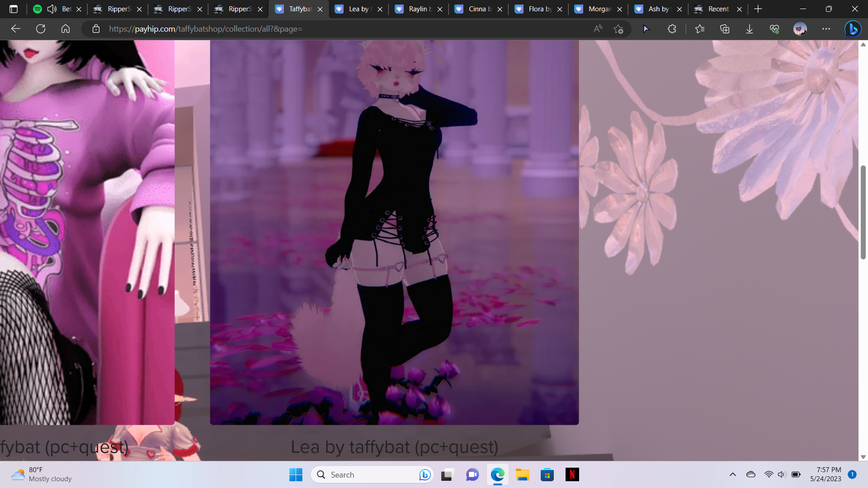This screenshot has width=868, height=488.
Task: Open File Explorer from the taskbar
Action: (522, 474)
